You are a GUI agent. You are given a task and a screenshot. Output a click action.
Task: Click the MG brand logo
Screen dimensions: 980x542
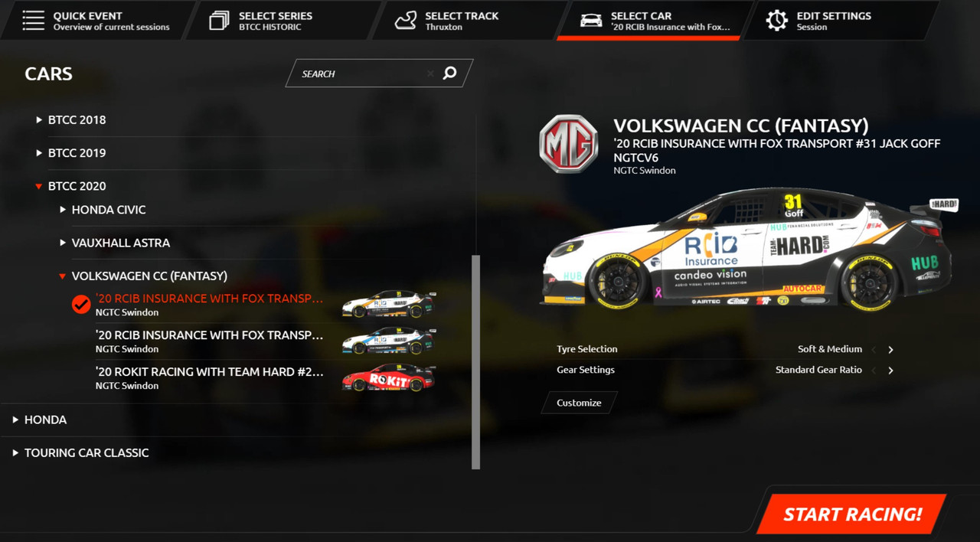pos(568,144)
